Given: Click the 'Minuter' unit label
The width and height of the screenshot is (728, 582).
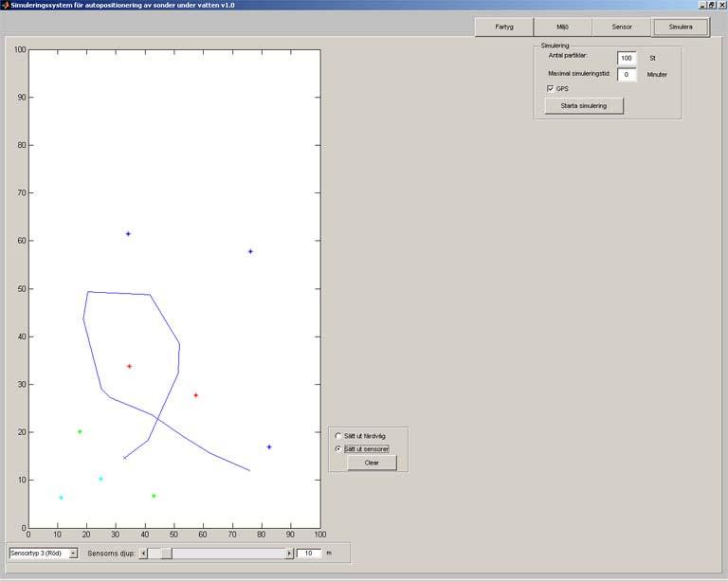Looking at the screenshot, I should click(x=657, y=74).
